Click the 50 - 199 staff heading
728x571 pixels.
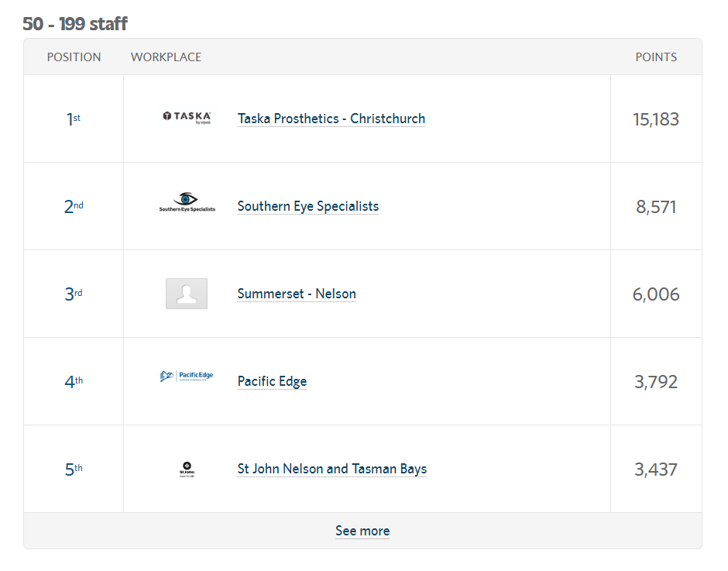pyautogui.click(x=75, y=24)
